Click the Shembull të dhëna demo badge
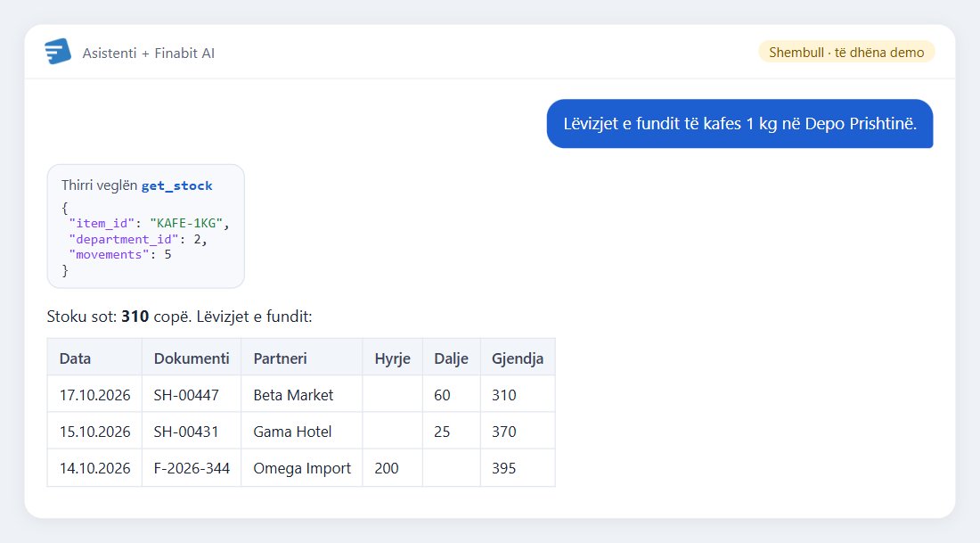 tap(846, 52)
